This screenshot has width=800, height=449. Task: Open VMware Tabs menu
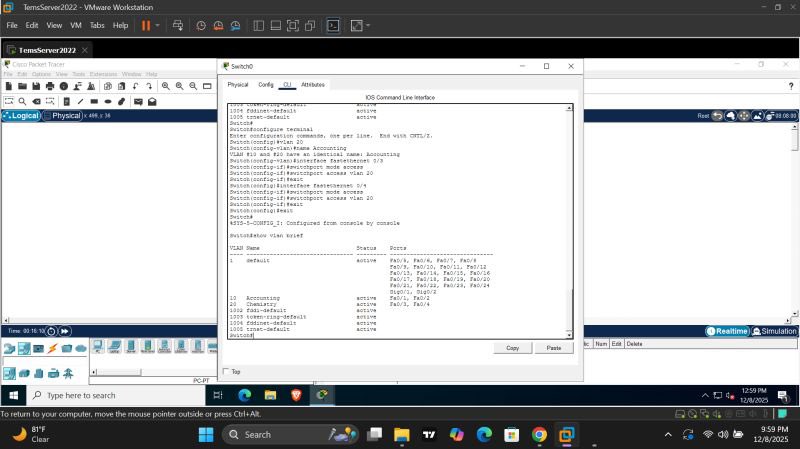point(97,25)
